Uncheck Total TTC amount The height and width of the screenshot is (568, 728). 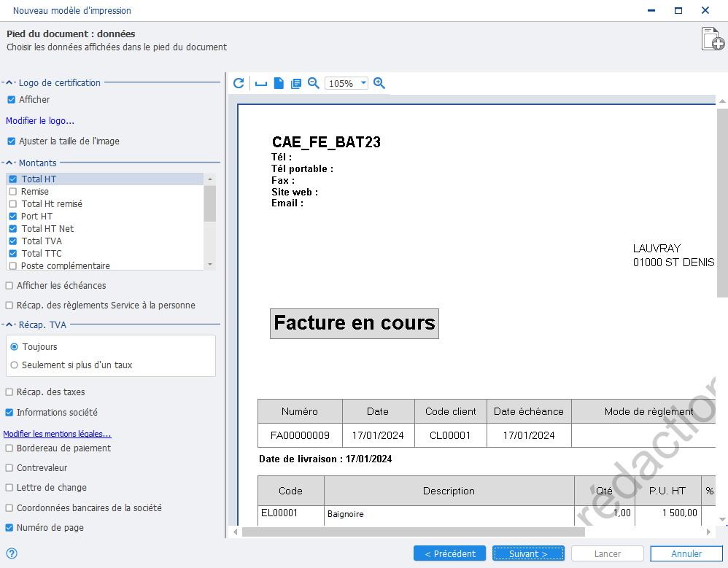13,253
